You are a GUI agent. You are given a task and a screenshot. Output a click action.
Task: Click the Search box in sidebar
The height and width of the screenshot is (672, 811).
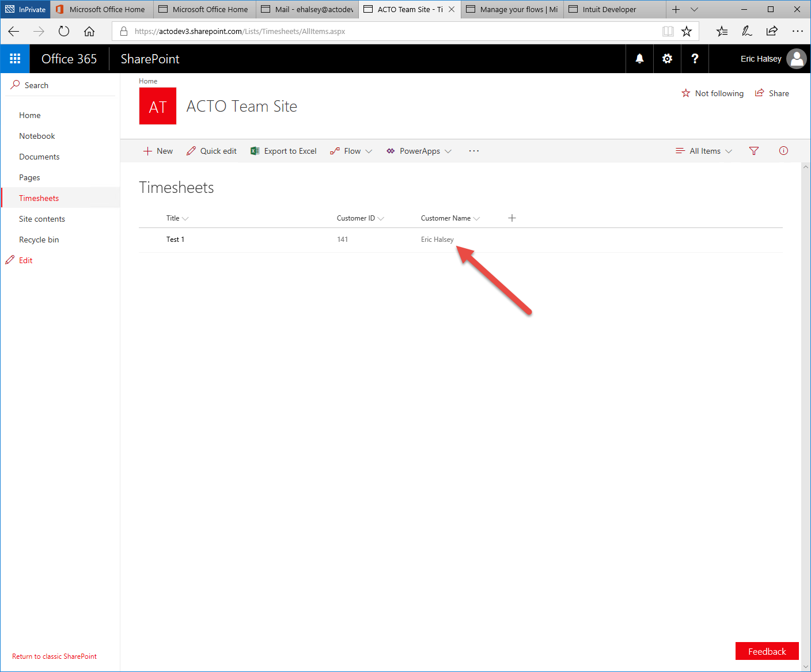[x=60, y=85]
